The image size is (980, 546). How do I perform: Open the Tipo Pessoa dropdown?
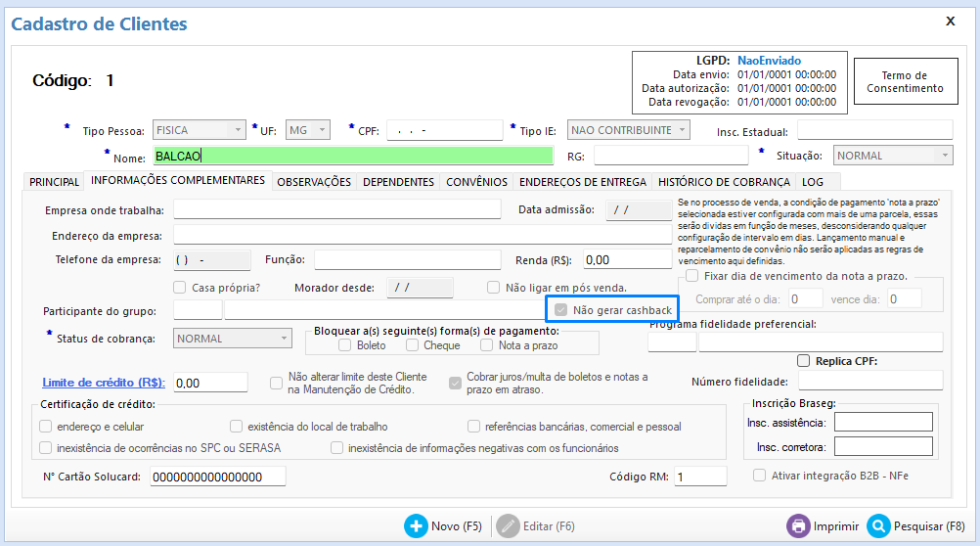tap(236, 130)
